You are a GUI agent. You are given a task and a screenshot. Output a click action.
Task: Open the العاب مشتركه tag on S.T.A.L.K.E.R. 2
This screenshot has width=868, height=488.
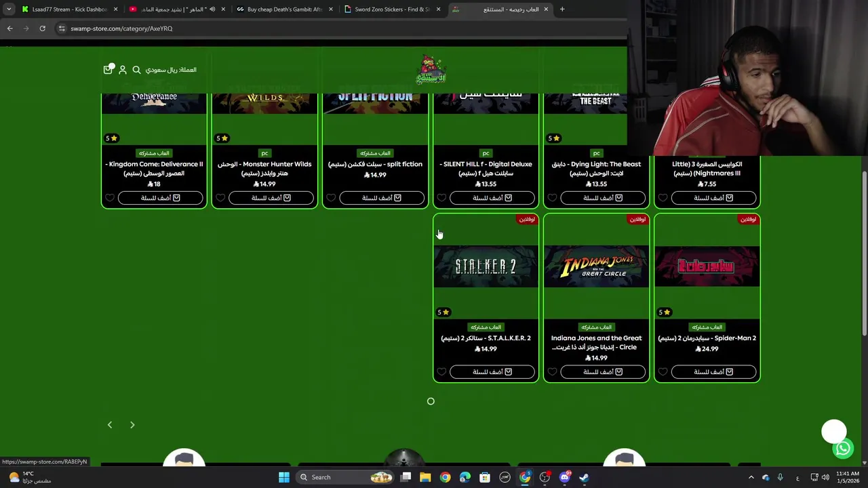tap(486, 327)
